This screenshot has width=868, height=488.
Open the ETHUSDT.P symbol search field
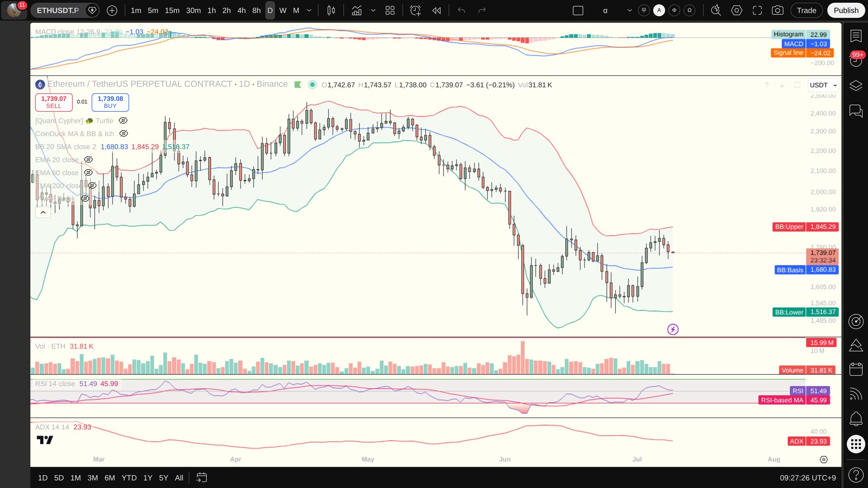click(58, 10)
